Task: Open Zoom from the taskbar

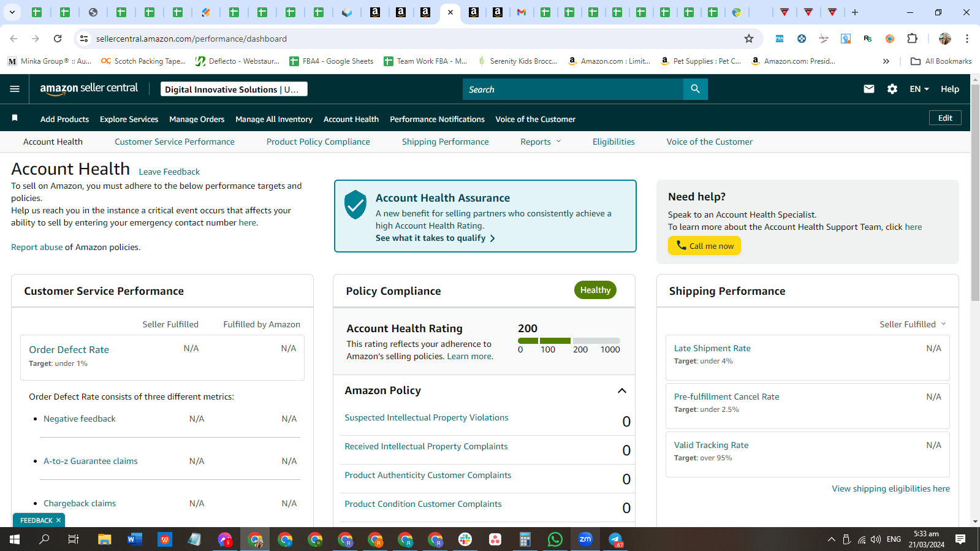Action: click(x=585, y=539)
